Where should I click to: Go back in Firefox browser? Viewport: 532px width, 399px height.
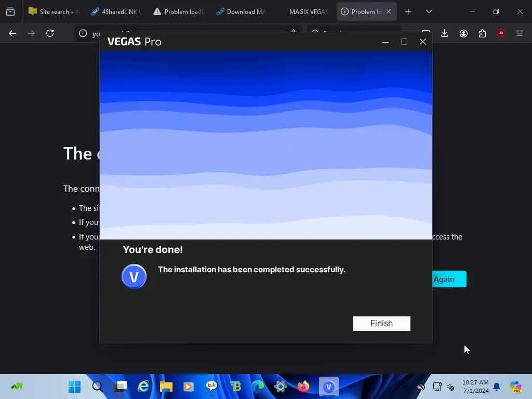tap(12, 33)
